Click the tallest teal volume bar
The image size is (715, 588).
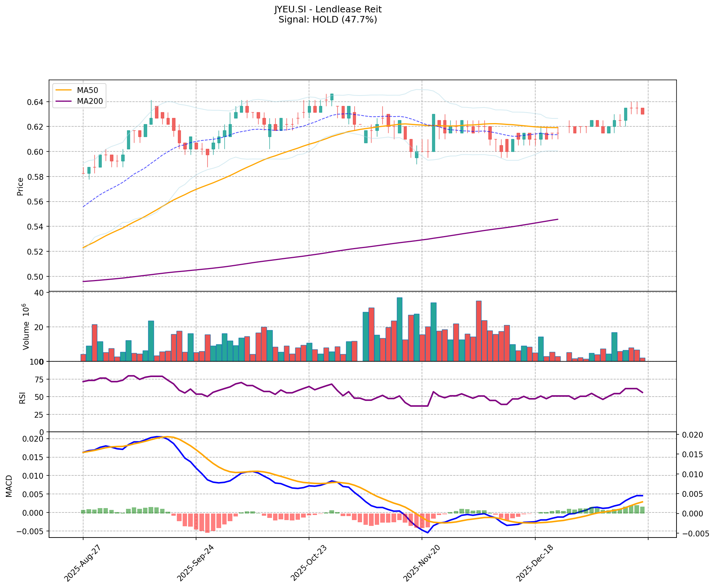pyautogui.click(x=399, y=329)
